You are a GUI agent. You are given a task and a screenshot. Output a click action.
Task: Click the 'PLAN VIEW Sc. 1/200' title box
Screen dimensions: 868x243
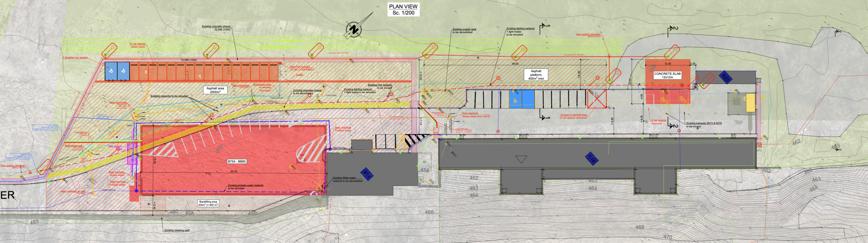403,9
